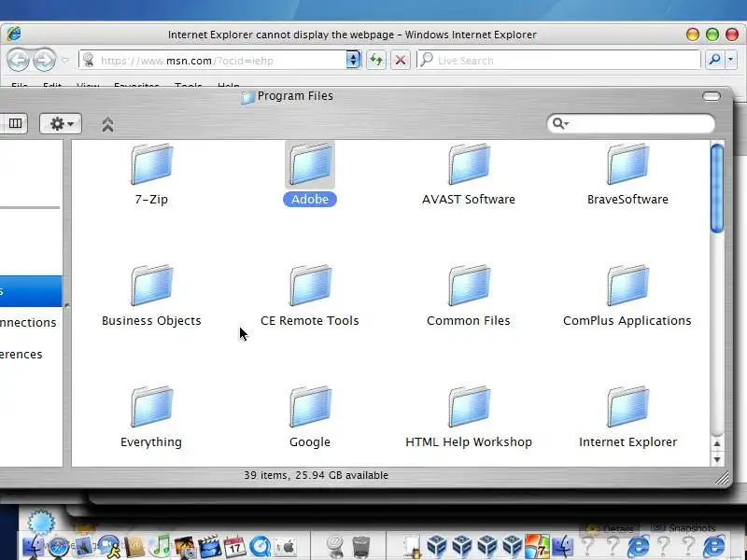Select the Internet Explorer folder
The image size is (747, 560).
tap(627, 416)
